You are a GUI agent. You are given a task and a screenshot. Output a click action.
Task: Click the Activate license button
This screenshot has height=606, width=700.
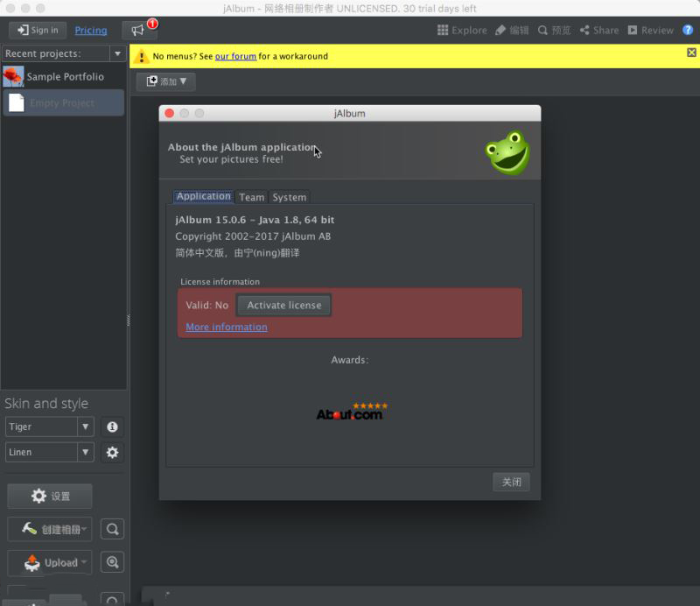[283, 306]
